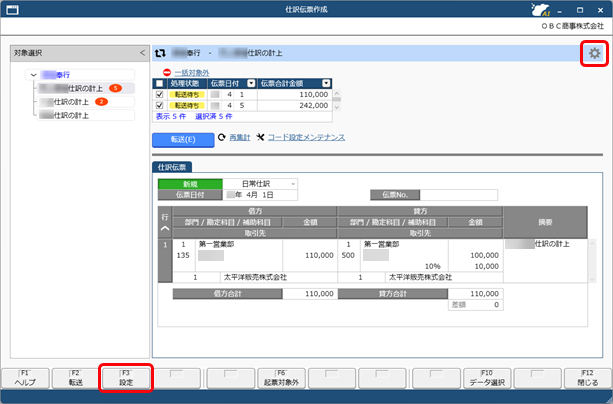The width and height of the screenshot is (613, 404).
Task: Click the F1 ヘルプ function button
Action: pos(25,379)
